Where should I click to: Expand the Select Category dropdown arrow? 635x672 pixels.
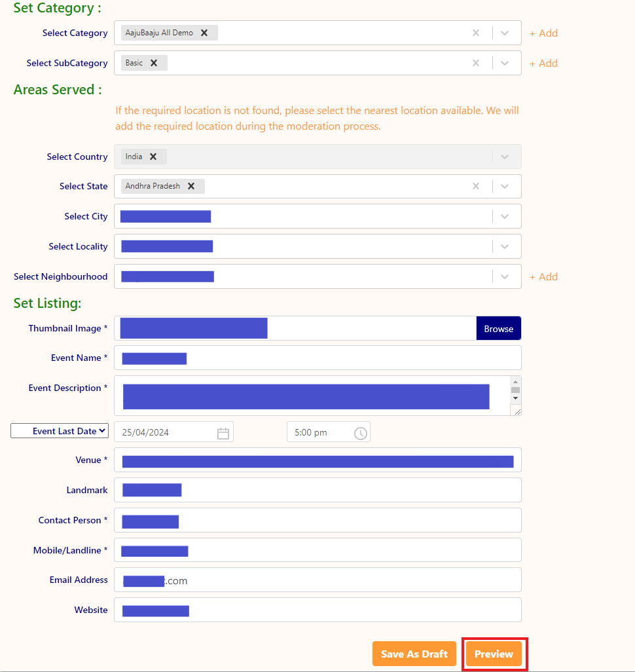(x=505, y=33)
